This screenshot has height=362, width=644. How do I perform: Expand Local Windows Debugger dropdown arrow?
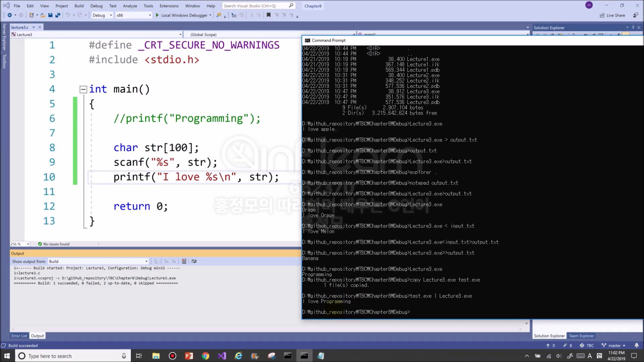(x=210, y=15)
